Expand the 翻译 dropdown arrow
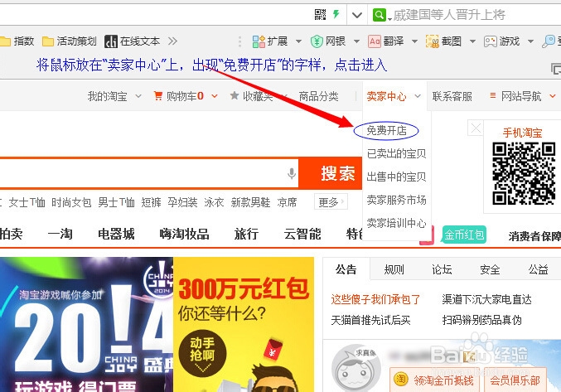 (414, 41)
